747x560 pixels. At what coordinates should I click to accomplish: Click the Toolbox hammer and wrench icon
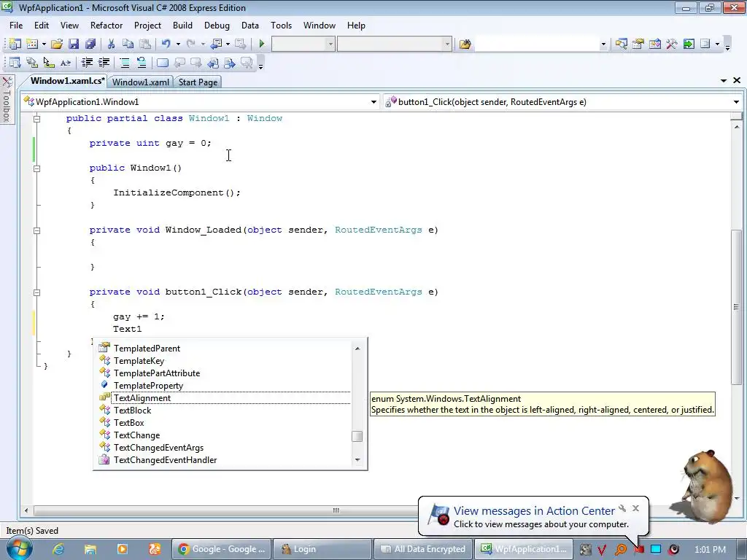pos(672,44)
